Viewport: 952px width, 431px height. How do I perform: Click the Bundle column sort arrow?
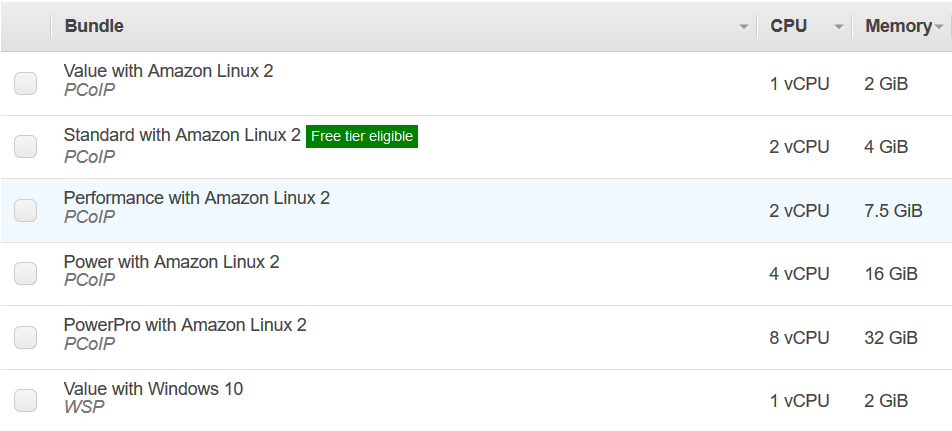[743, 27]
